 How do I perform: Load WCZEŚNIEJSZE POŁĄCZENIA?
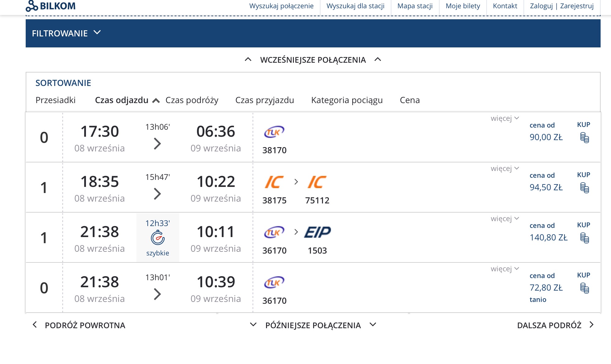(313, 60)
